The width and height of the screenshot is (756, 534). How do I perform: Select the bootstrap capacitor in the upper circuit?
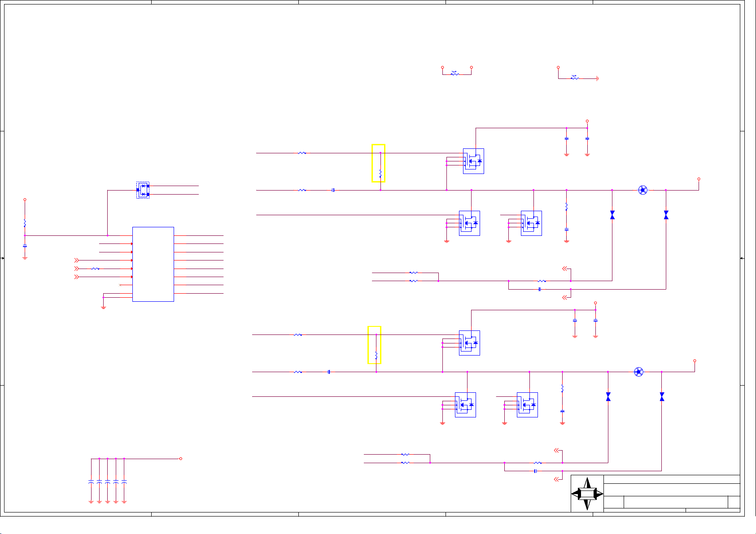click(333, 190)
